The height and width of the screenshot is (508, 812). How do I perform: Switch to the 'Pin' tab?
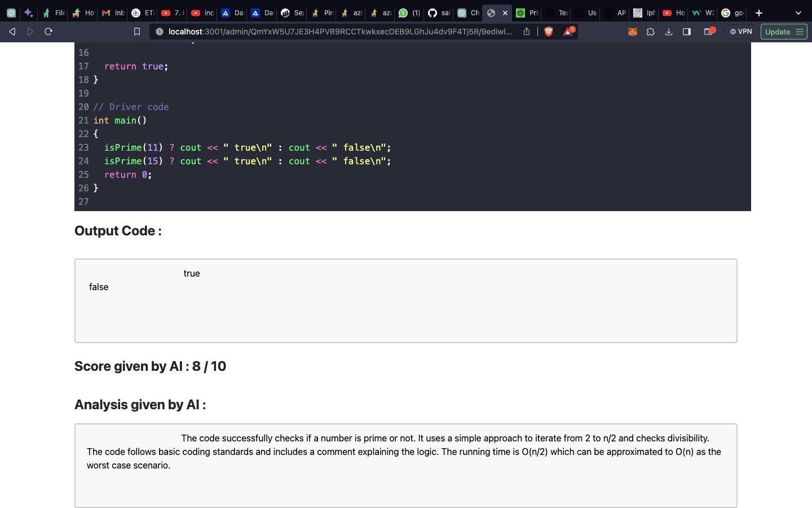coord(322,12)
